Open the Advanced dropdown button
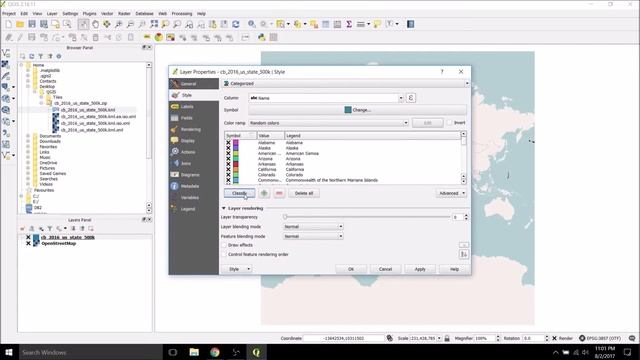 [x=451, y=193]
